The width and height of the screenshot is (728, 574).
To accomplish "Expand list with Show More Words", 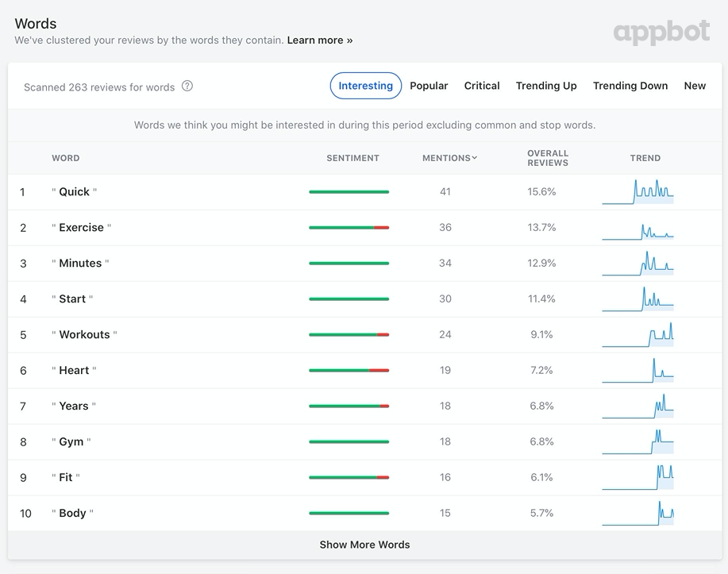I will tap(364, 545).
